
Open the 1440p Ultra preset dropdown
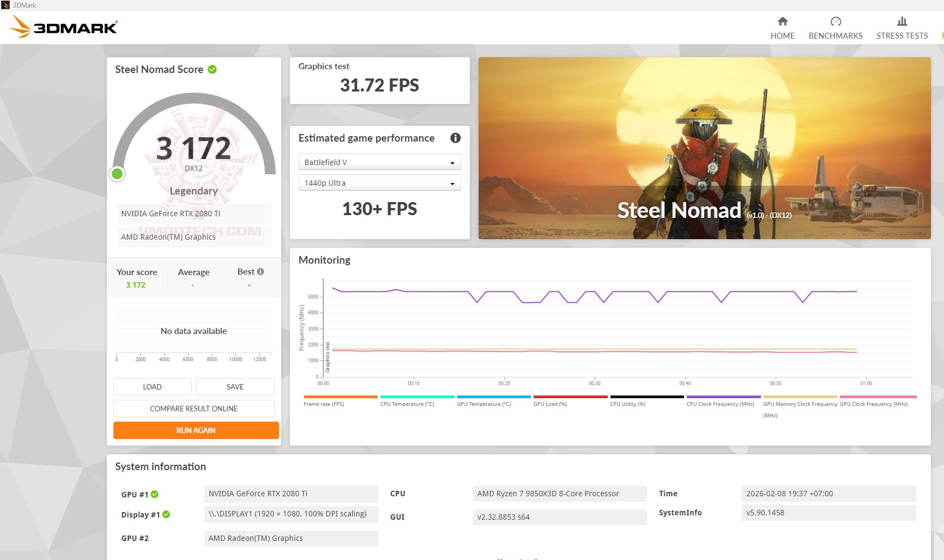(x=379, y=183)
